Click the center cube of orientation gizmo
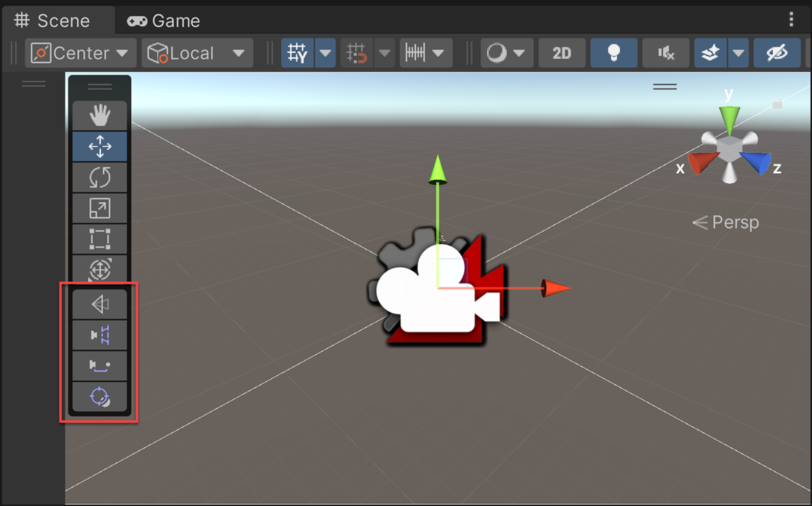The image size is (812, 506). coord(729,150)
